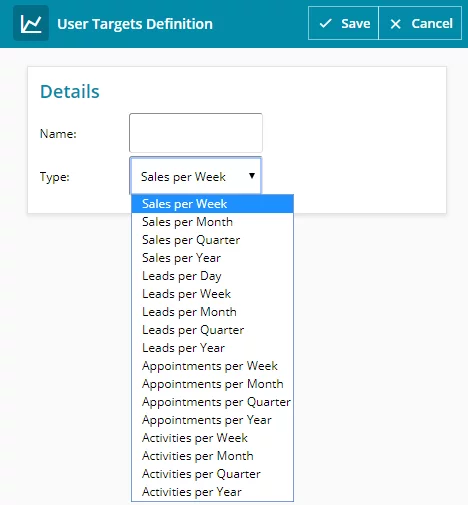The image size is (468, 505).
Task: Select Sales per Week option
Action: pyautogui.click(x=212, y=204)
